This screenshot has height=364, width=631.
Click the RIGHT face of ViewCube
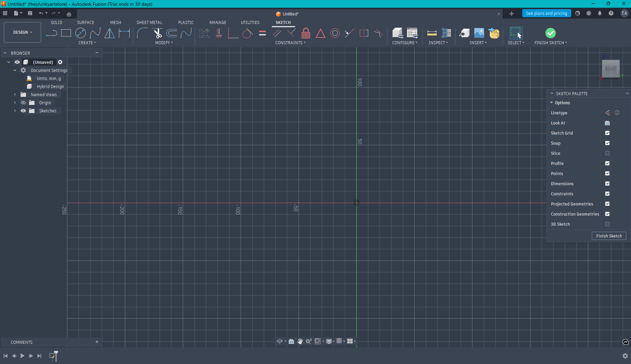click(611, 69)
